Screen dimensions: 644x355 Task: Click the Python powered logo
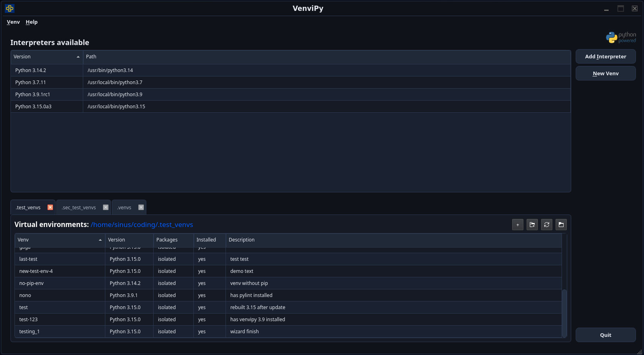621,37
